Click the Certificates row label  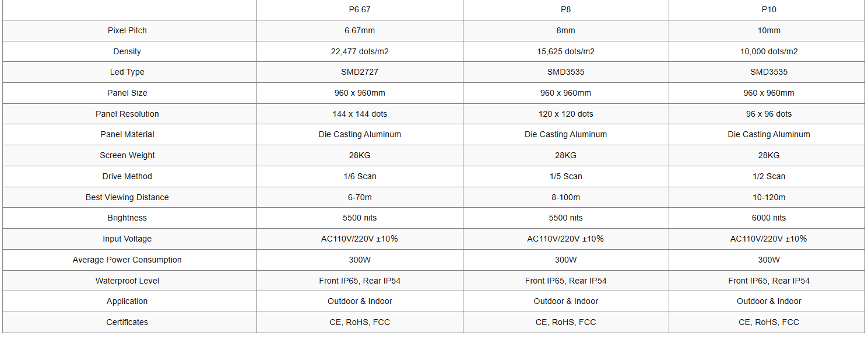click(x=127, y=322)
